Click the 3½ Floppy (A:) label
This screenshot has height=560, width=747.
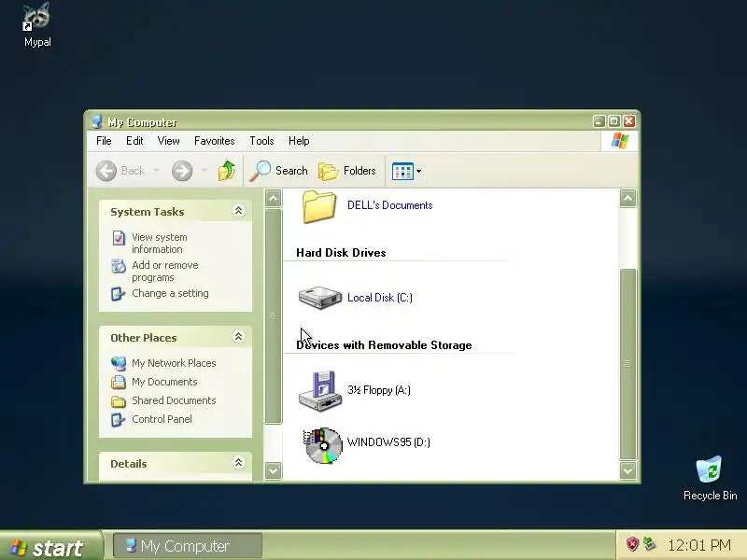click(x=379, y=390)
